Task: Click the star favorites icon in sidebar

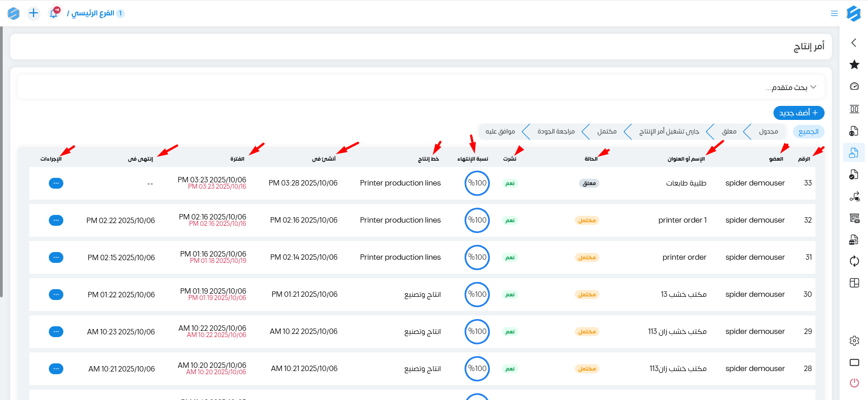Action: pyautogui.click(x=854, y=65)
